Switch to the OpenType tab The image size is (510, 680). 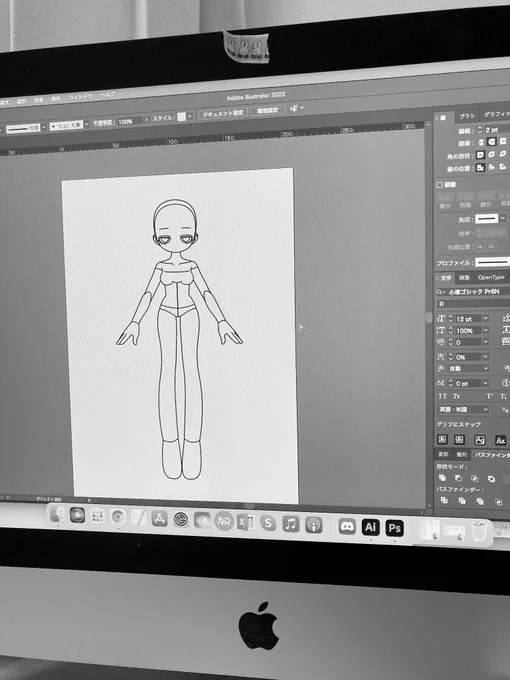tap(491, 278)
